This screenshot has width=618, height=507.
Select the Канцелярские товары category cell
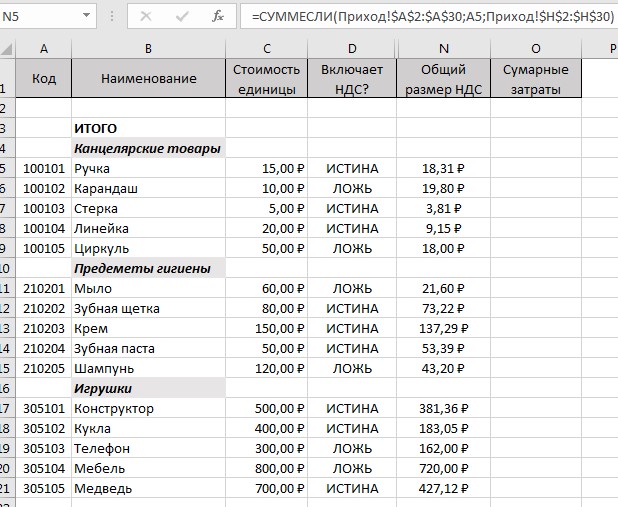(x=148, y=148)
